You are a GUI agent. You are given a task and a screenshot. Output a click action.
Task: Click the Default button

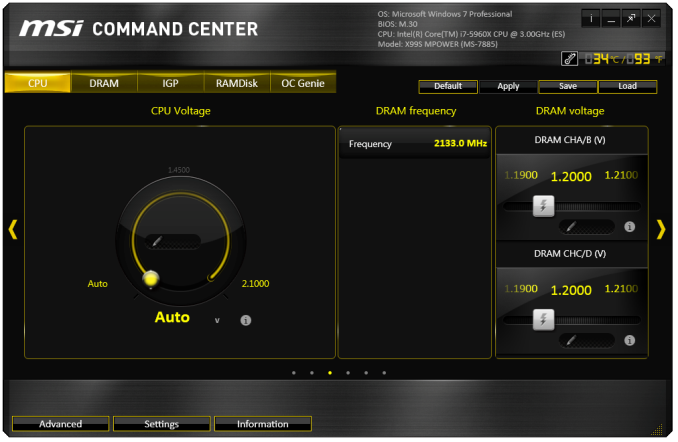point(448,86)
